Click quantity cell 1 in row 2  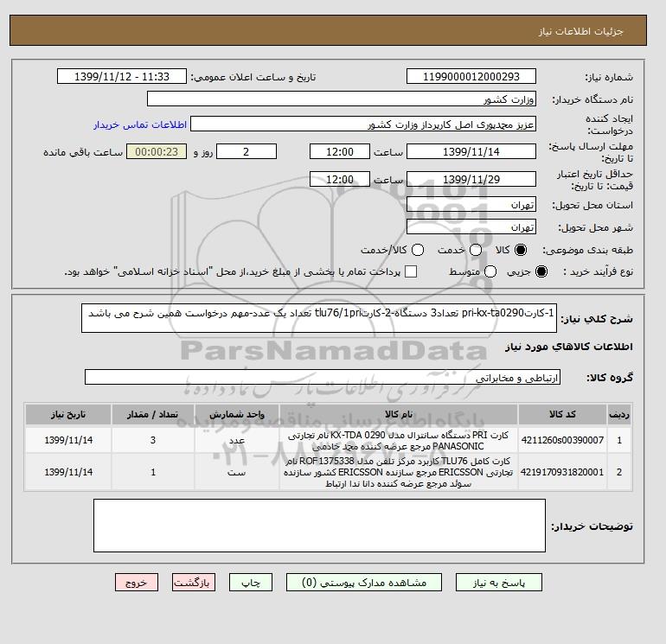coord(153,472)
